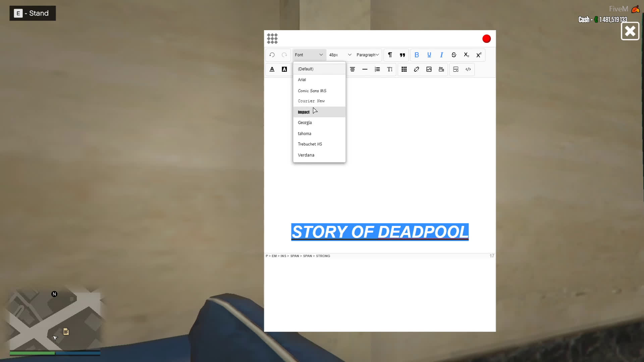Open the Font family dropdown

tap(309, 55)
